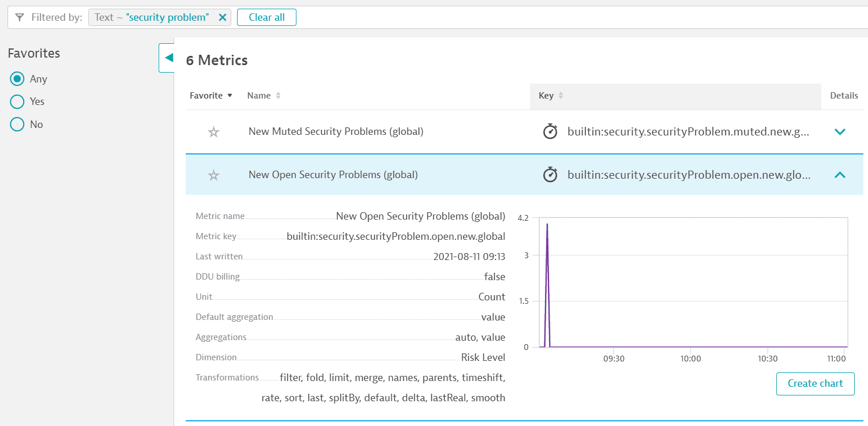Viewport: 868px width, 426px height.
Task: Collapse New Open Security Problems details
Action: tap(840, 175)
